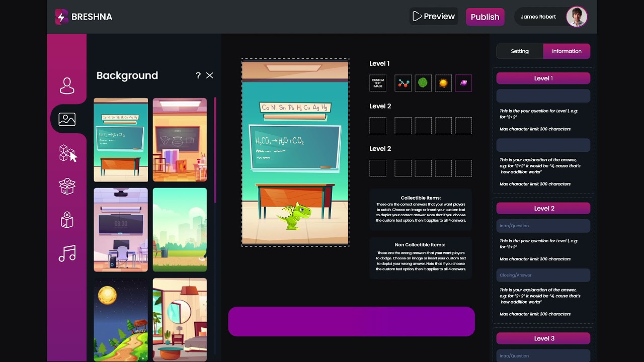The width and height of the screenshot is (644, 362).
Task: Focus Level 1 answer explanation input field
Action: (543, 145)
